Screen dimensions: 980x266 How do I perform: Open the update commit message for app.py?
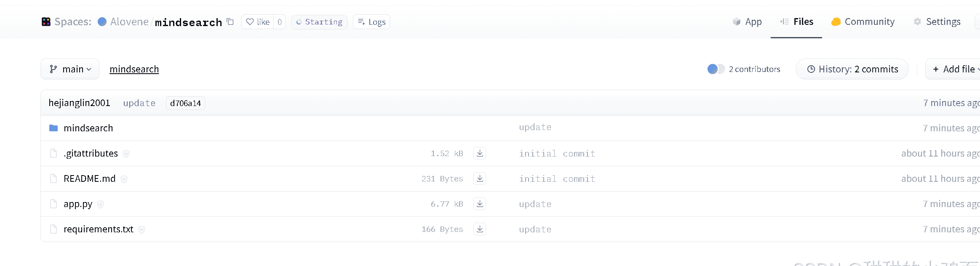tap(535, 204)
